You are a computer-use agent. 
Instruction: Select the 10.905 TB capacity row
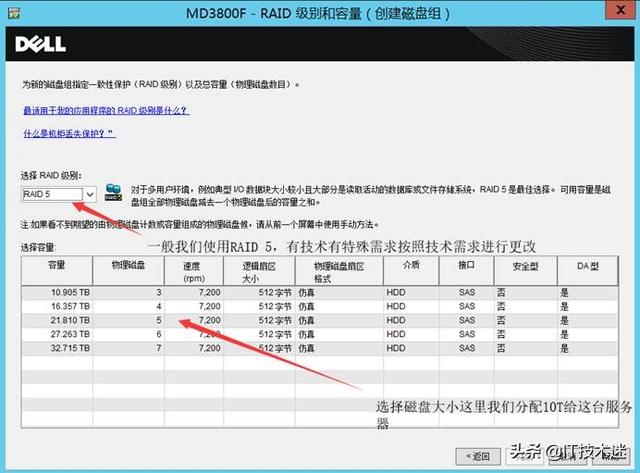(320, 293)
